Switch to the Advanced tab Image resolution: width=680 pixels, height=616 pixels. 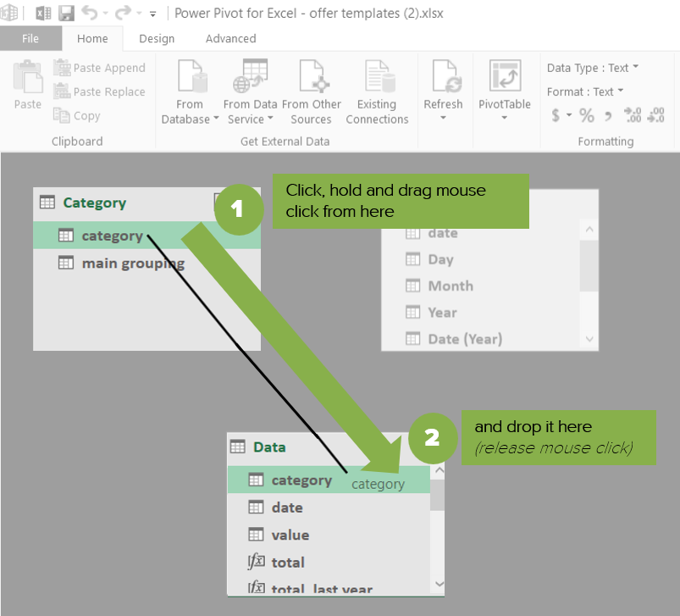(x=230, y=39)
